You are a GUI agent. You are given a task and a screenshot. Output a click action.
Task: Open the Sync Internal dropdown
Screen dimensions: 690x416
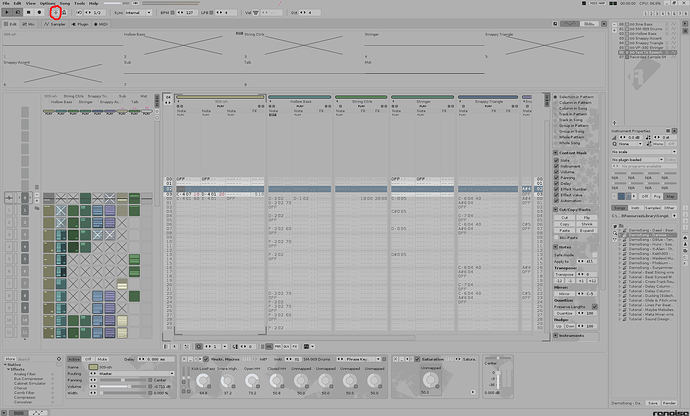(138, 13)
